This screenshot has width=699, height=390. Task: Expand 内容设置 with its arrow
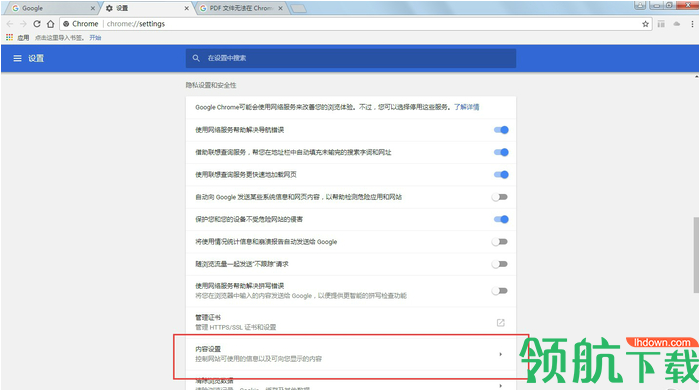tap(501, 354)
